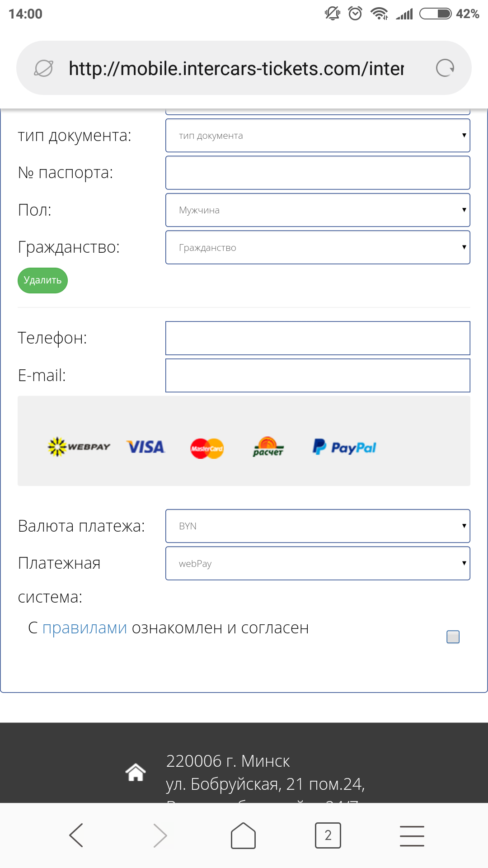This screenshot has width=488, height=868.
Task: Open the browser hamburger menu
Action: [412, 835]
